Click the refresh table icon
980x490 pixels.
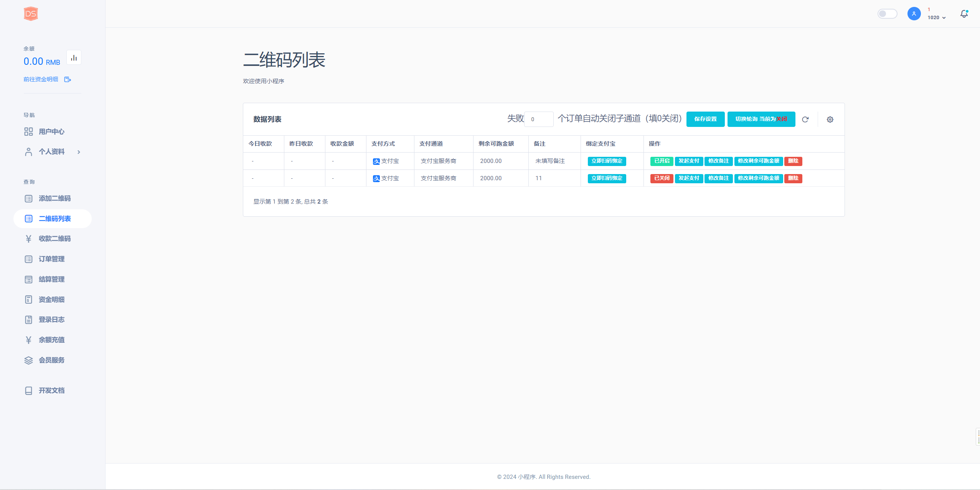pyautogui.click(x=805, y=119)
